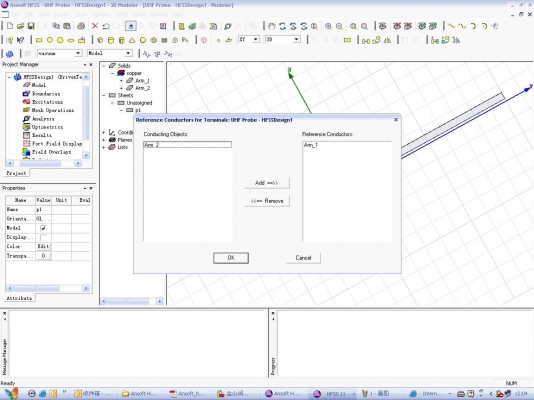Click the red relative coordinate system icon

pyautogui.click(x=204, y=40)
